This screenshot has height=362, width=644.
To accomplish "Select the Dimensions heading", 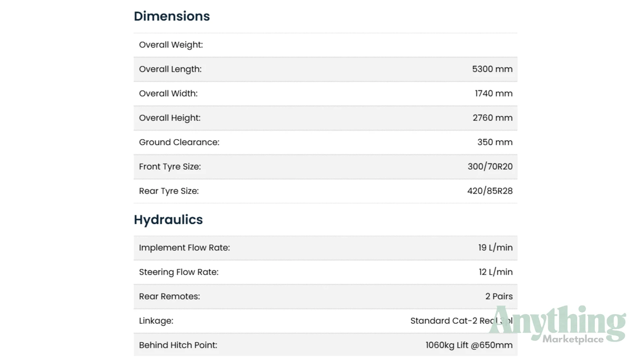I will tap(172, 16).
